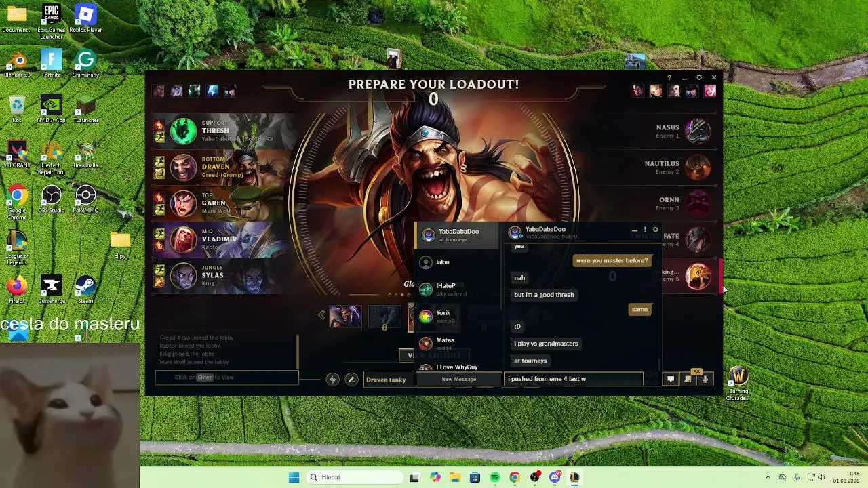Open the Draven tanky rune page dropdown

tap(389, 380)
